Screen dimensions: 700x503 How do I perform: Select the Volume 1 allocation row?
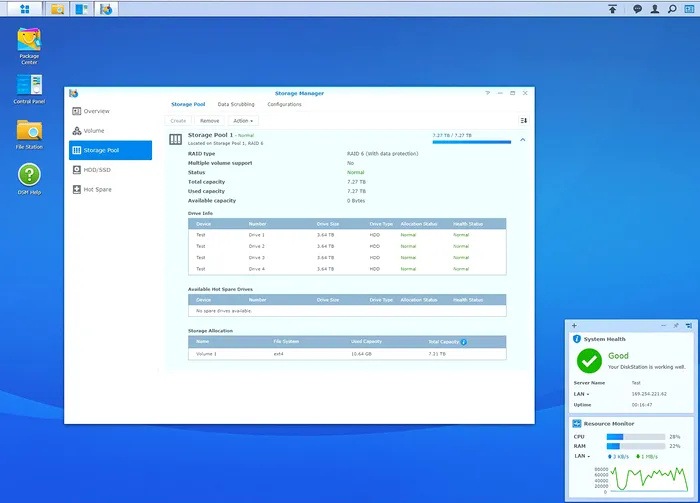[x=347, y=354]
